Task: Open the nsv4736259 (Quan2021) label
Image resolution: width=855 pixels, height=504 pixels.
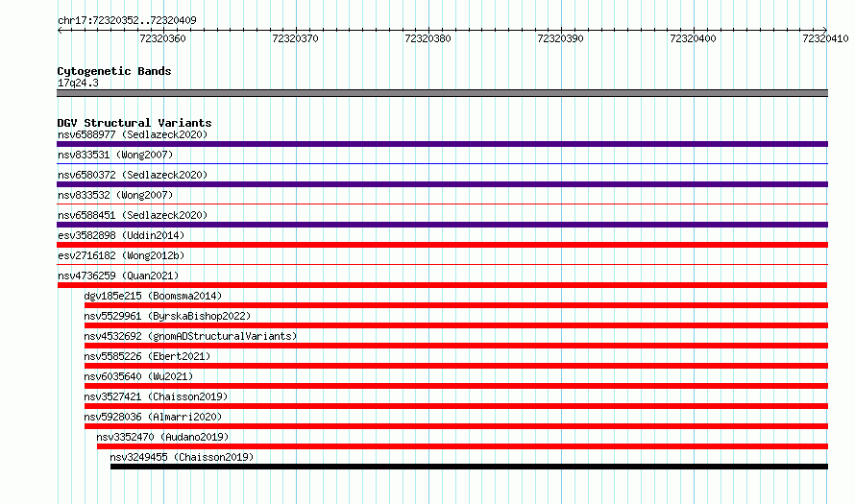Action: (x=118, y=276)
